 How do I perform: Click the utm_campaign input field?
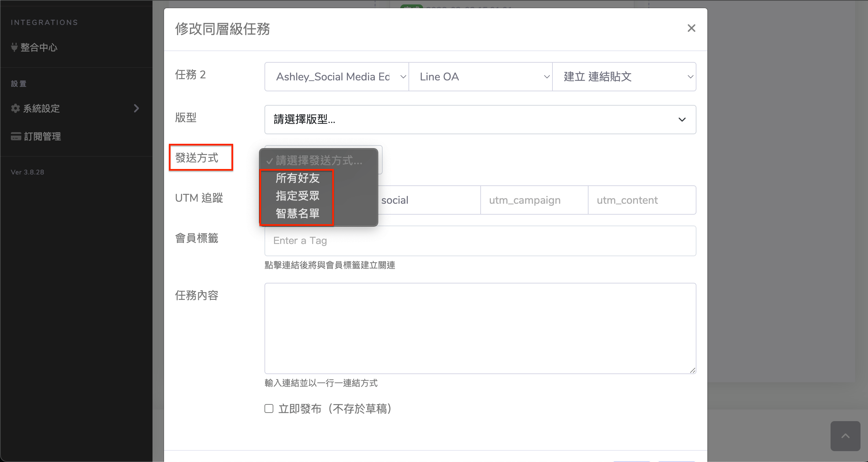[534, 200]
